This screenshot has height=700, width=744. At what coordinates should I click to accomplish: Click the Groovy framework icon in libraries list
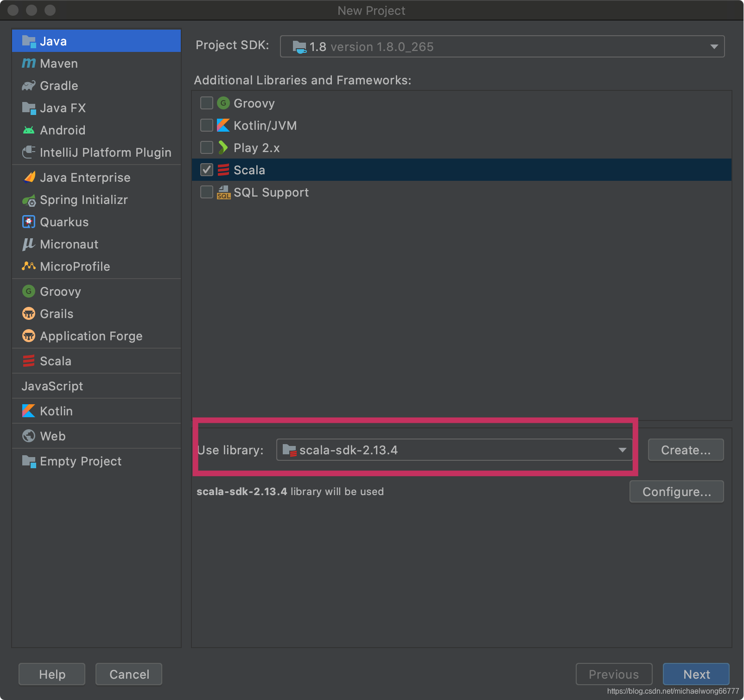click(x=223, y=103)
